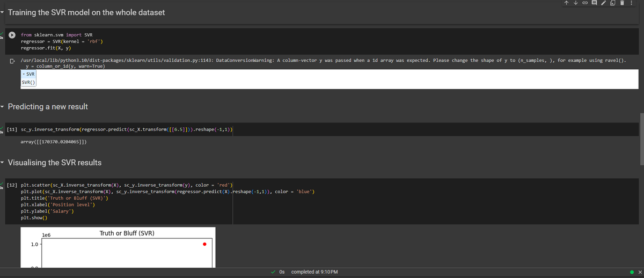The image size is (644, 278).
Task: Click the green checkmark in the status bar
Action: click(274, 272)
